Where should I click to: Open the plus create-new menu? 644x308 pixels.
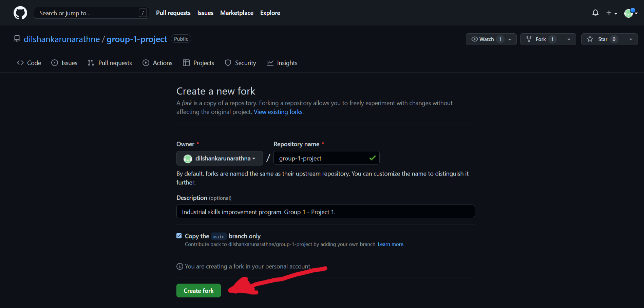(x=611, y=13)
